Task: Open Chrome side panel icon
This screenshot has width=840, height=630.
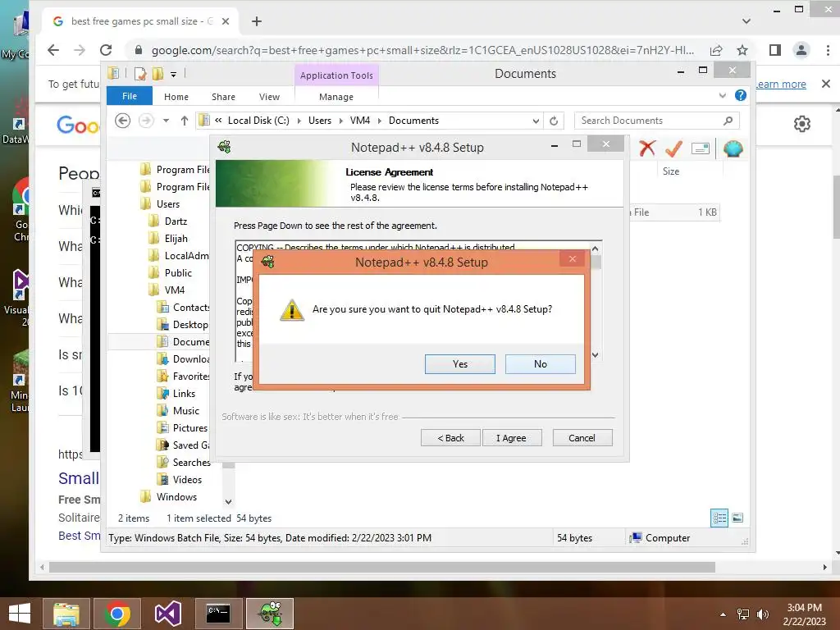Action: (774, 50)
